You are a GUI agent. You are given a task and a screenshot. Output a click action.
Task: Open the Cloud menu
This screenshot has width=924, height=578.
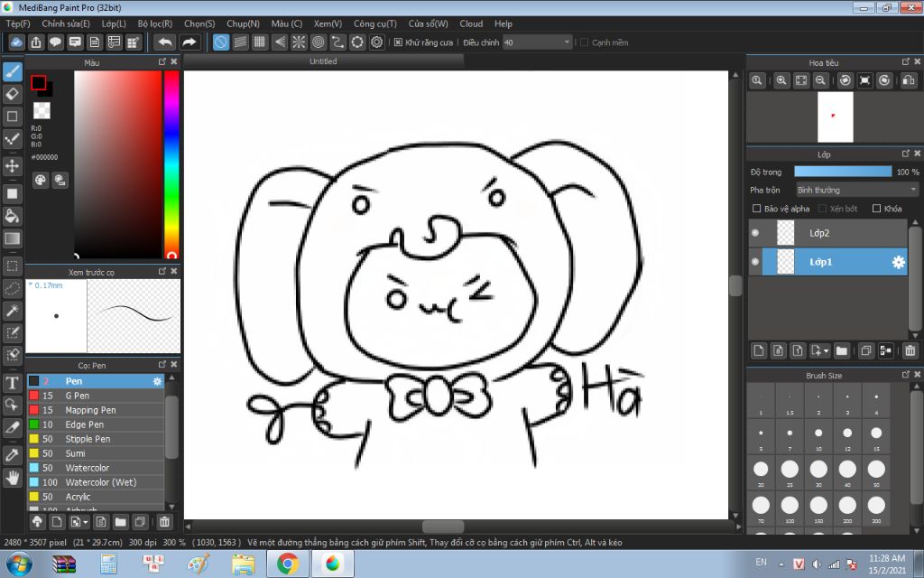click(471, 23)
